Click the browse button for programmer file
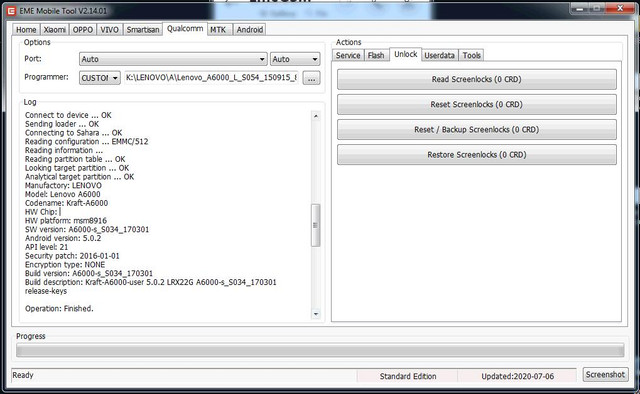Viewport: 640px width, 394px height. tap(311, 78)
